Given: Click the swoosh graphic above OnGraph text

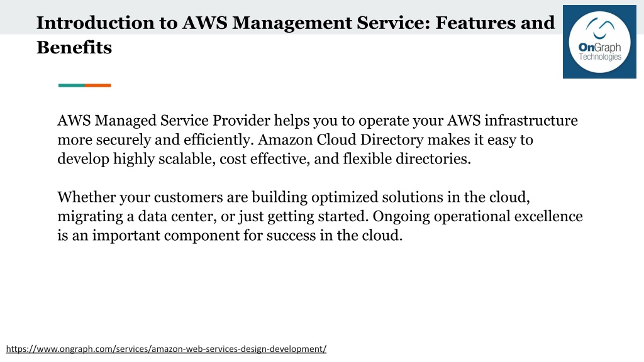Looking at the screenshot, I should coord(600,28).
